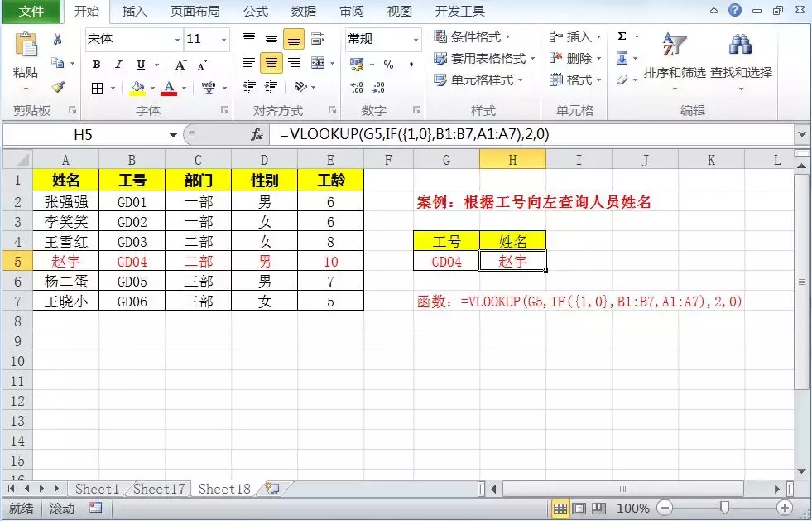Click the fx insert function button
The width and height of the screenshot is (812, 521).
(x=257, y=135)
